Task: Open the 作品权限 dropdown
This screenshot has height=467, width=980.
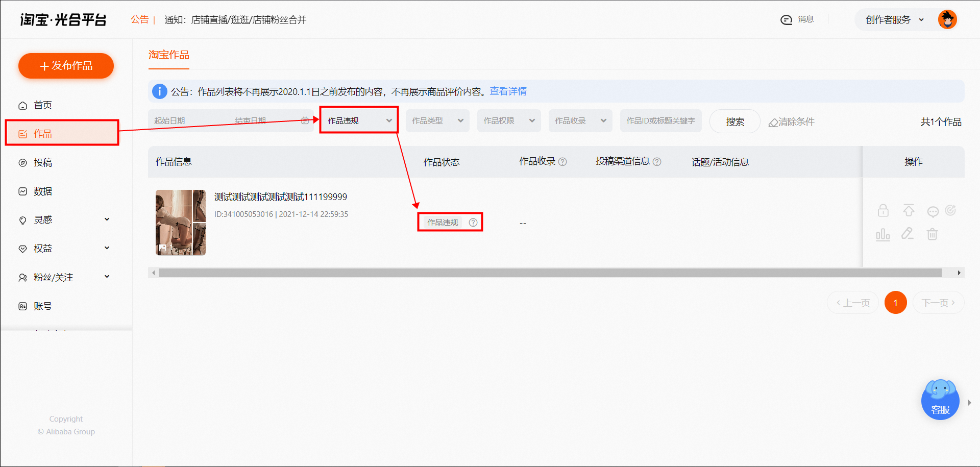Action: tap(509, 121)
